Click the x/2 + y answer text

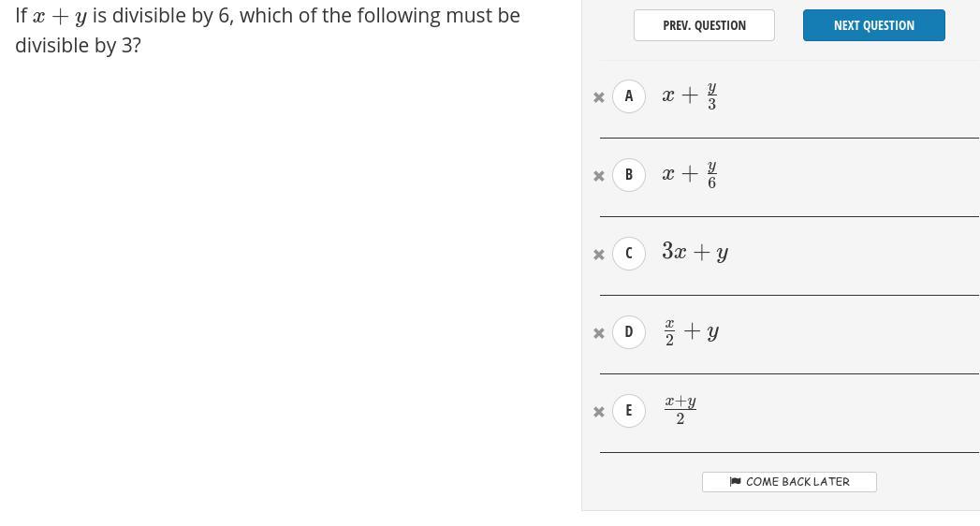tap(692, 331)
